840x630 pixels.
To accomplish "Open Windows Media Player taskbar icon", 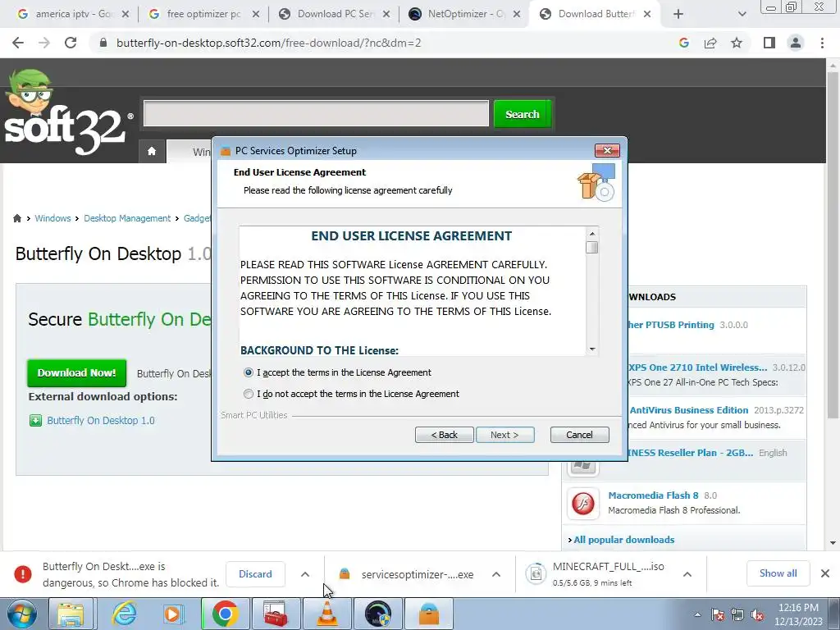I will click(x=173, y=614).
